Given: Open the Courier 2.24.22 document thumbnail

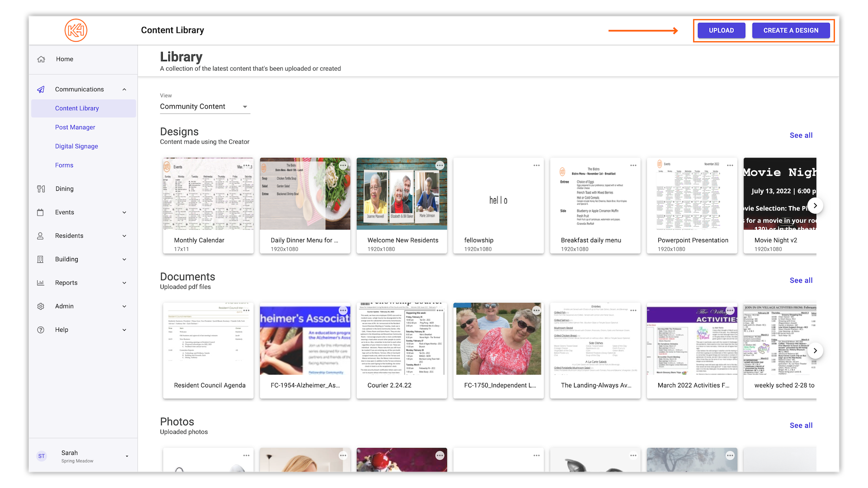Looking at the screenshot, I should pyautogui.click(x=402, y=339).
